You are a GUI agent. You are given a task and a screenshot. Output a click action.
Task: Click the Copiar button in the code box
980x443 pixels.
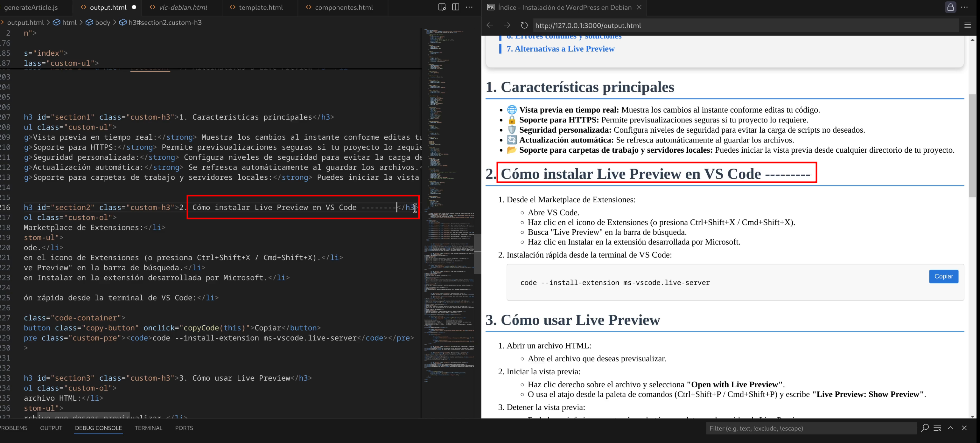pyautogui.click(x=943, y=276)
